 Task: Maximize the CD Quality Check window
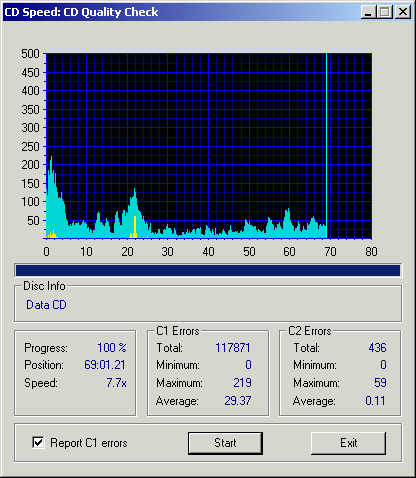[x=385, y=12]
